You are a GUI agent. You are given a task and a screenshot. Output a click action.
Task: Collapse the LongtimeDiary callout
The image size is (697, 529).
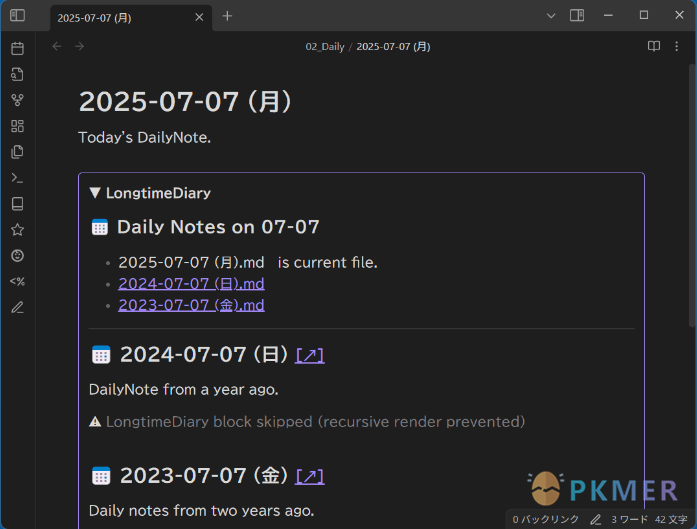point(95,193)
